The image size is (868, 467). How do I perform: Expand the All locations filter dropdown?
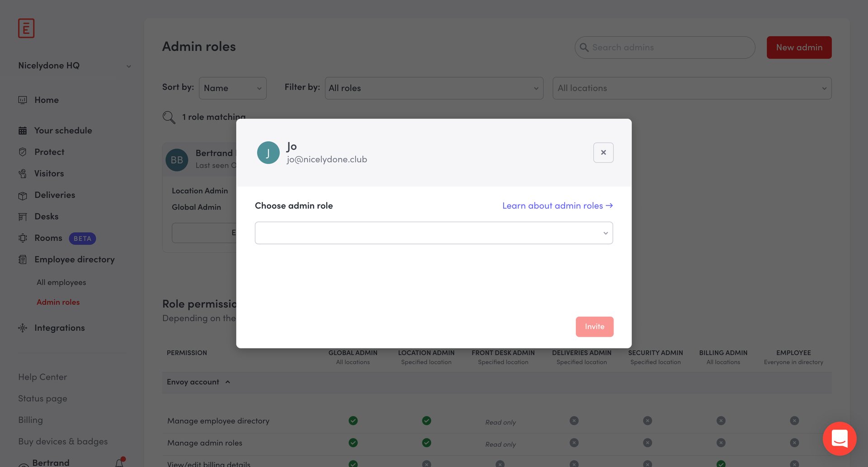pyautogui.click(x=691, y=88)
